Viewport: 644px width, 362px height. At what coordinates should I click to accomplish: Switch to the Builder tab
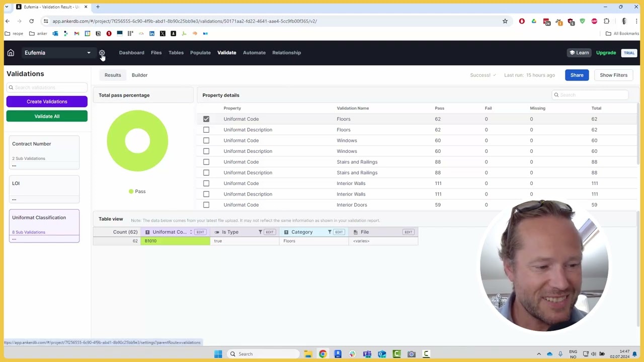pos(139,75)
